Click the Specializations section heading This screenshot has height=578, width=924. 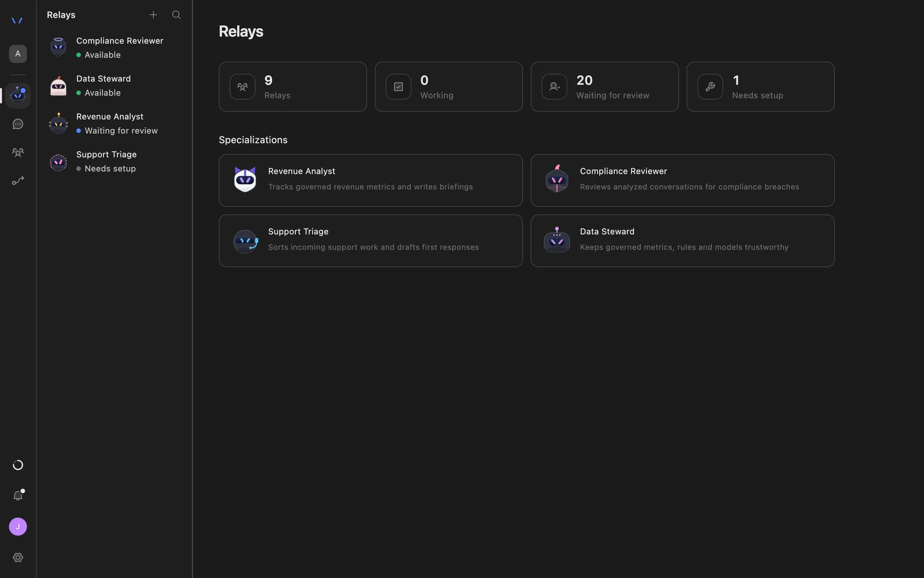click(x=253, y=140)
